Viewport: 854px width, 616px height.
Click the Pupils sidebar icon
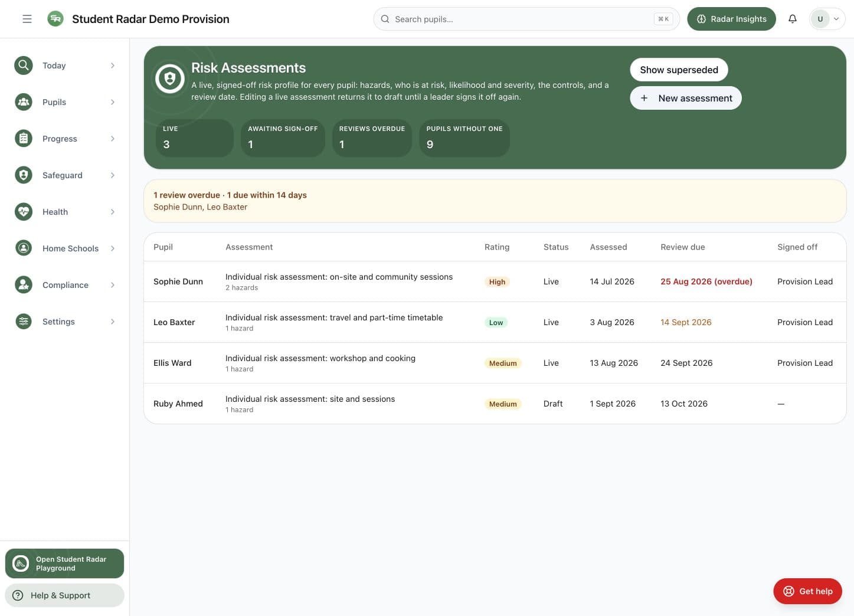[24, 102]
